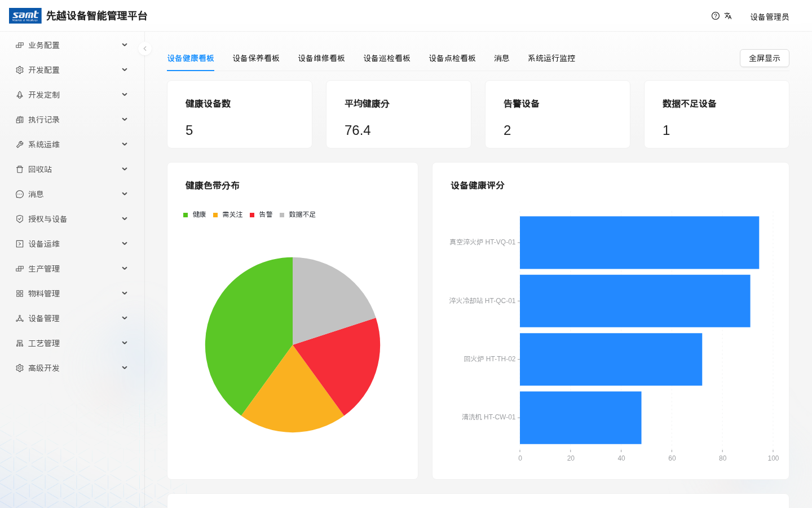Click the 高级开发 gear icon

coord(20,368)
